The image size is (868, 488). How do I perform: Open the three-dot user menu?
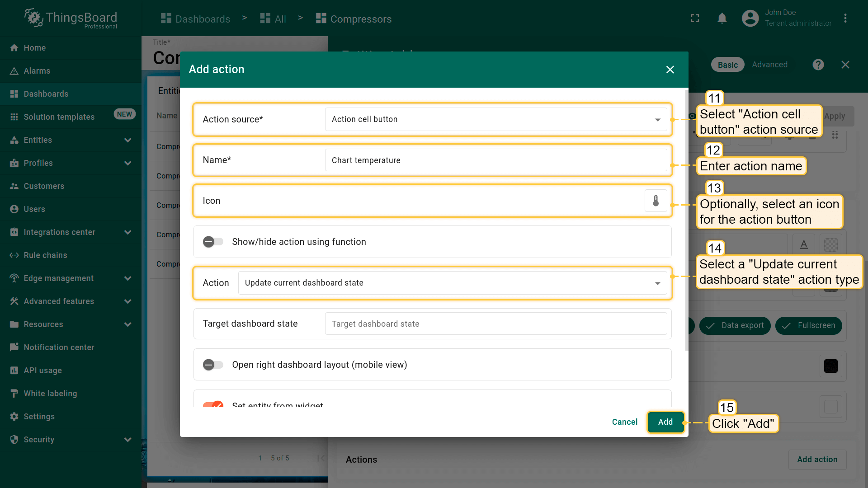point(845,19)
